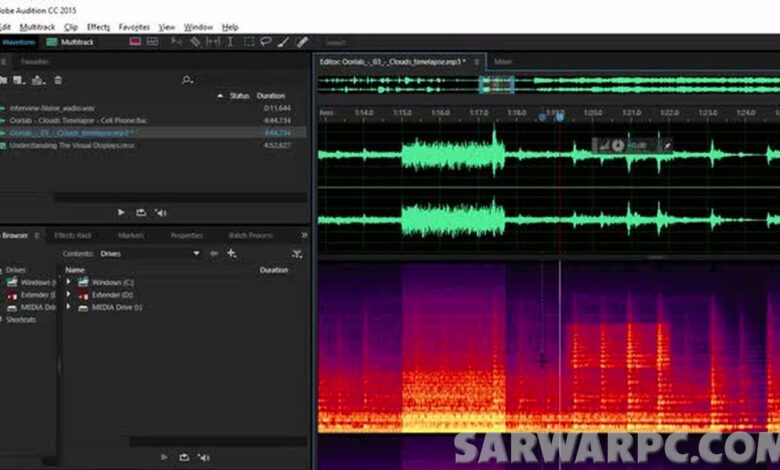The image size is (780, 470).
Task: Open the Edit menu
Action: (x=5, y=27)
